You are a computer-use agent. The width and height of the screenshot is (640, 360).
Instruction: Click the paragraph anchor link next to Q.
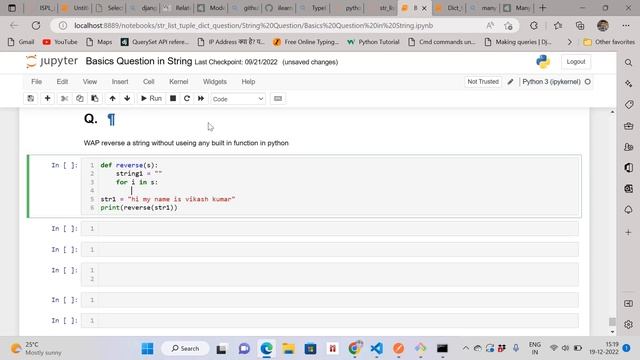point(111,120)
